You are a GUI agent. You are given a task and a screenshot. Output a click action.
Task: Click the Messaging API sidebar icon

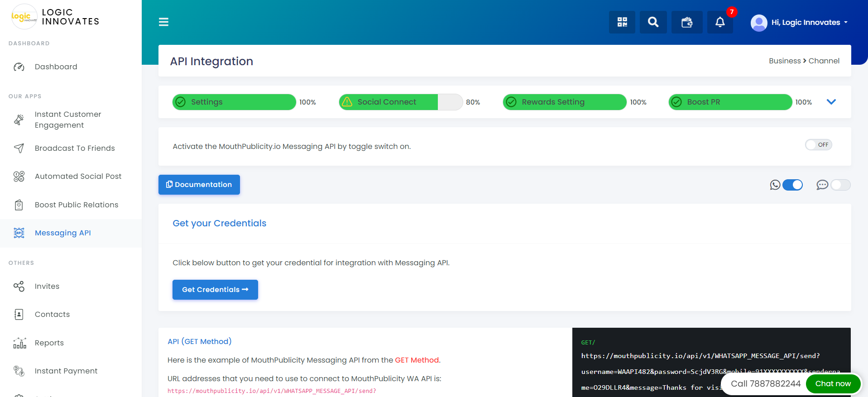click(19, 233)
